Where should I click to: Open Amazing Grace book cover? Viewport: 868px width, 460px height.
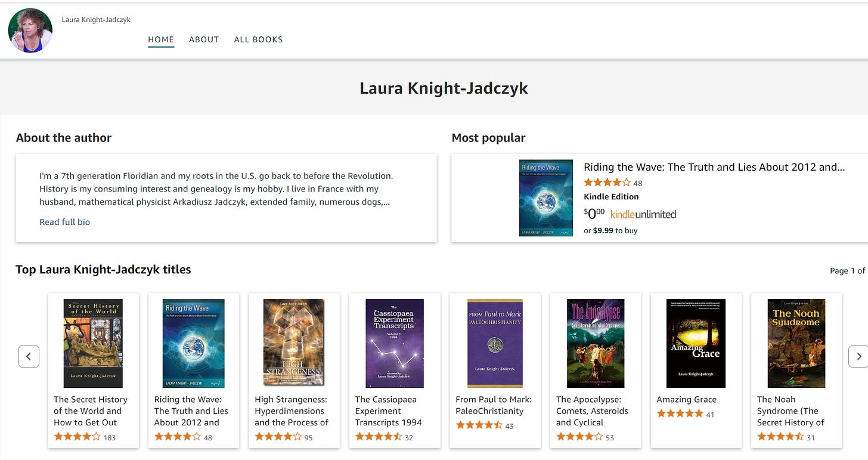[x=696, y=343]
